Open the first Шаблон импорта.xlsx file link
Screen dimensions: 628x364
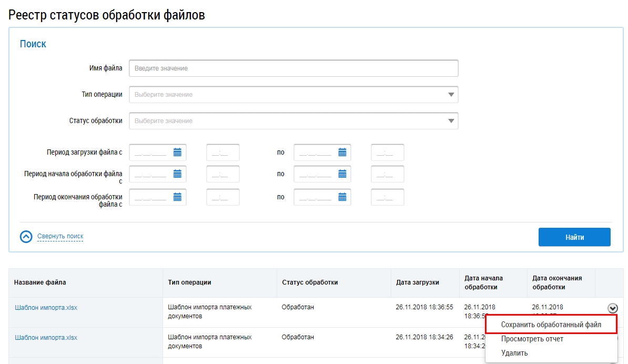pyautogui.click(x=46, y=308)
